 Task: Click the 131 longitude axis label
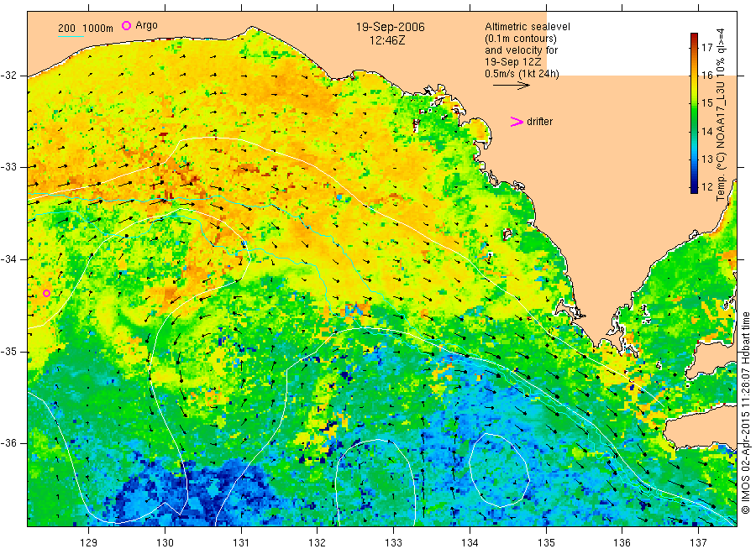click(241, 543)
